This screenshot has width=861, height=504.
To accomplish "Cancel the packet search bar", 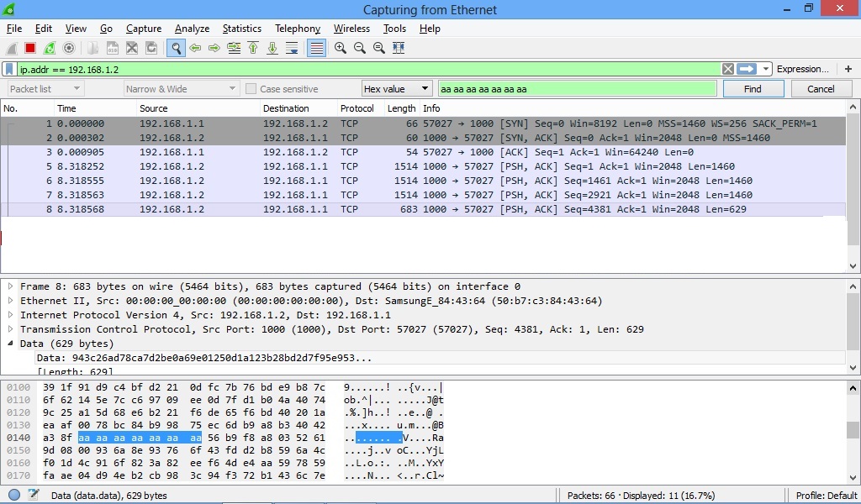I will click(x=821, y=89).
